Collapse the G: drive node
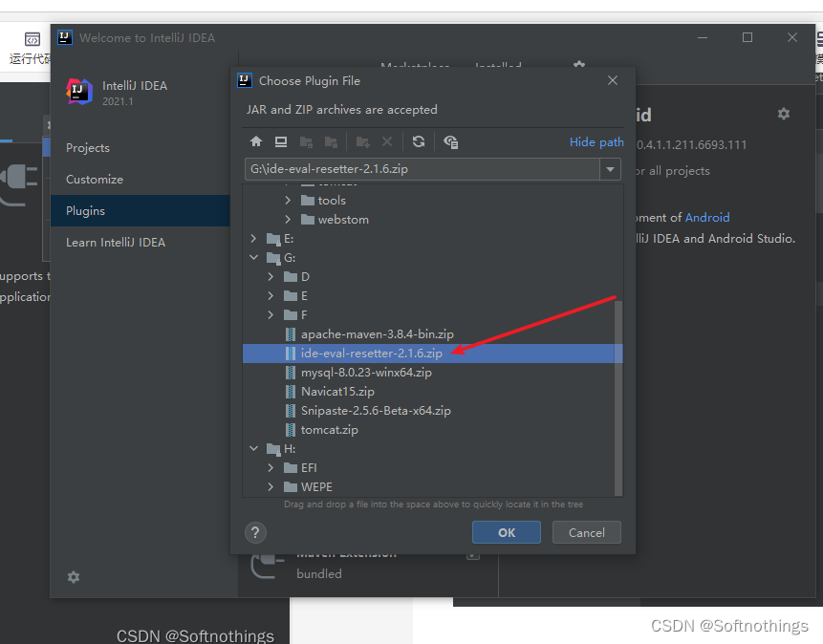Screen dimensions: 823x644 tap(253, 258)
